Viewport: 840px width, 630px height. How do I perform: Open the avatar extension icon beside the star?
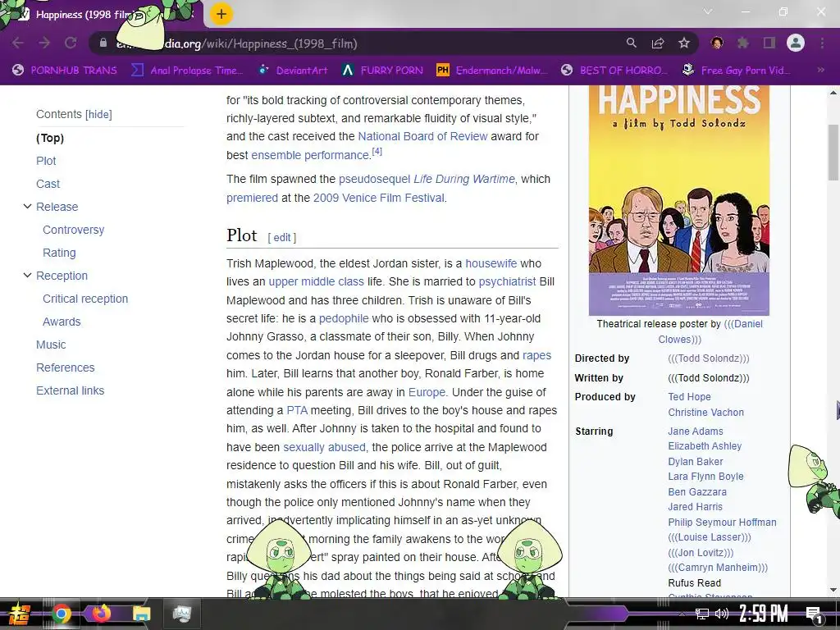click(717, 43)
